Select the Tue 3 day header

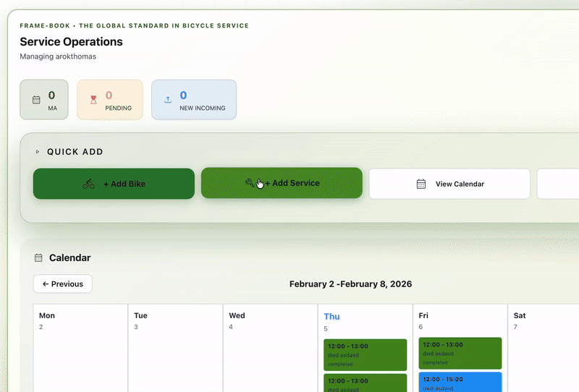click(140, 320)
